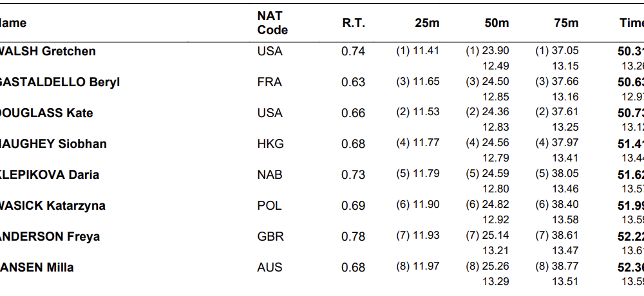Click Kate Douglass's name
This screenshot has height=296, width=644.
point(46,113)
